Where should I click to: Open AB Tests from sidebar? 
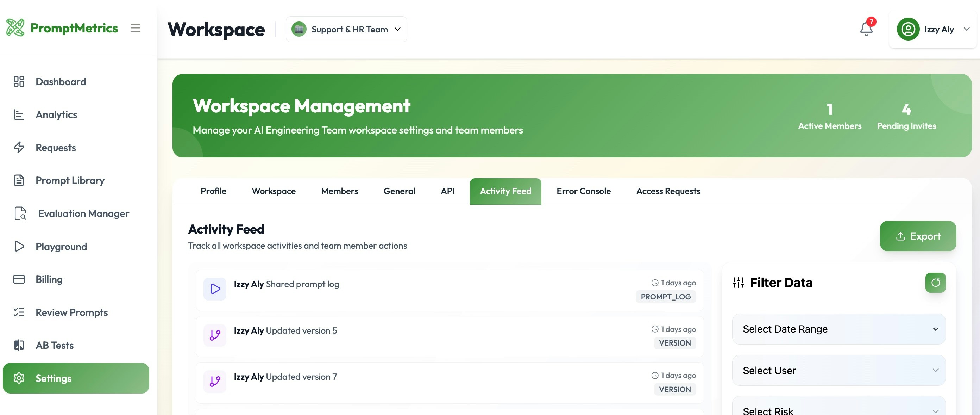click(55, 345)
